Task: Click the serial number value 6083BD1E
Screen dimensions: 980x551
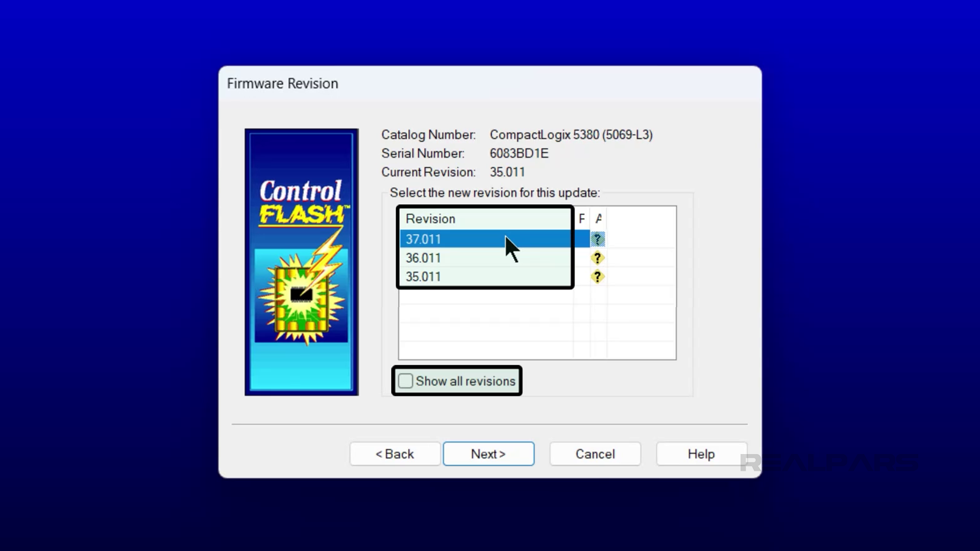Action: 519,153
